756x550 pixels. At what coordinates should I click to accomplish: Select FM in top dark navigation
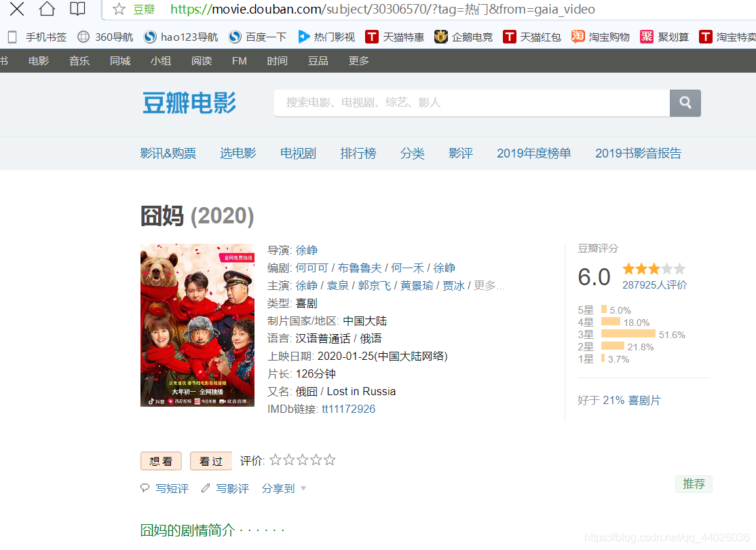point(239,61)
